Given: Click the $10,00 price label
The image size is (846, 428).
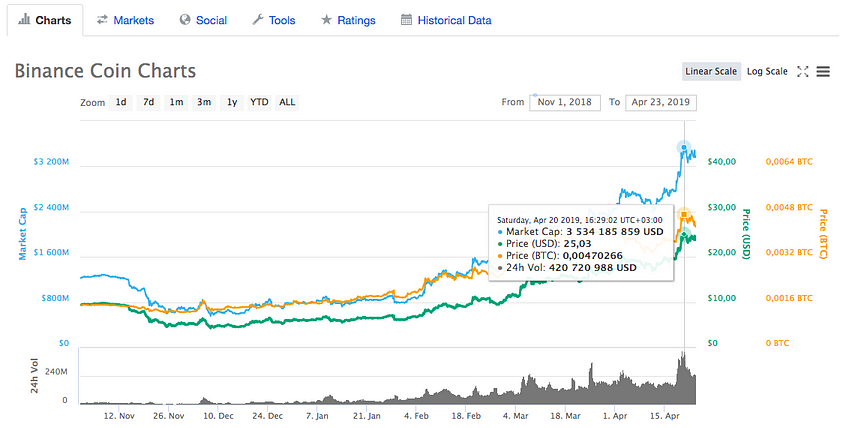Looking at the screenshot, I should 722,298.
